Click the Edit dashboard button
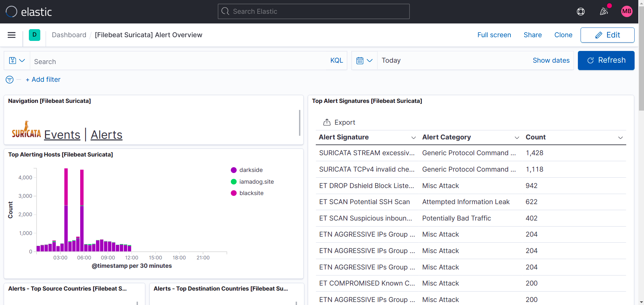Screen dimensions: 644x305 [607, 35]
